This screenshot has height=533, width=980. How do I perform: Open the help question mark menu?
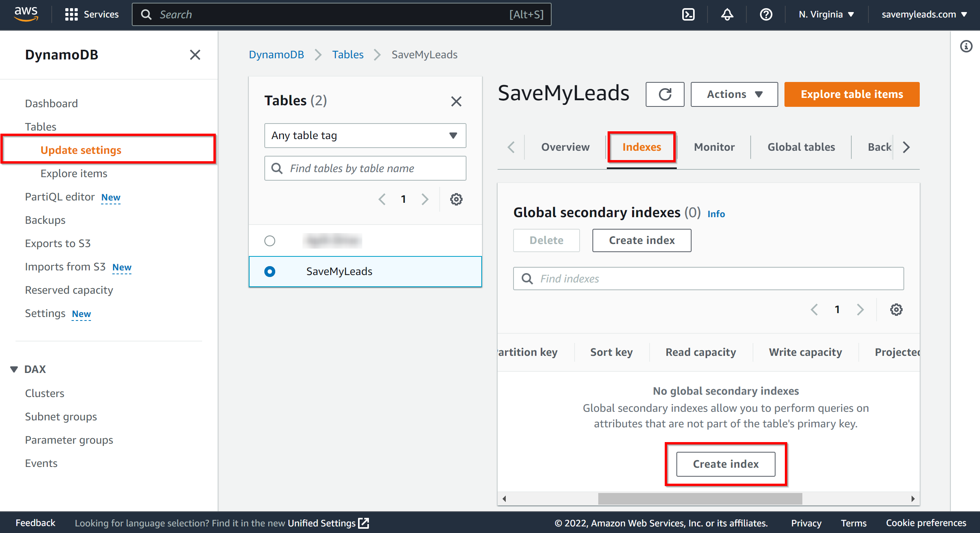point(766,14)
